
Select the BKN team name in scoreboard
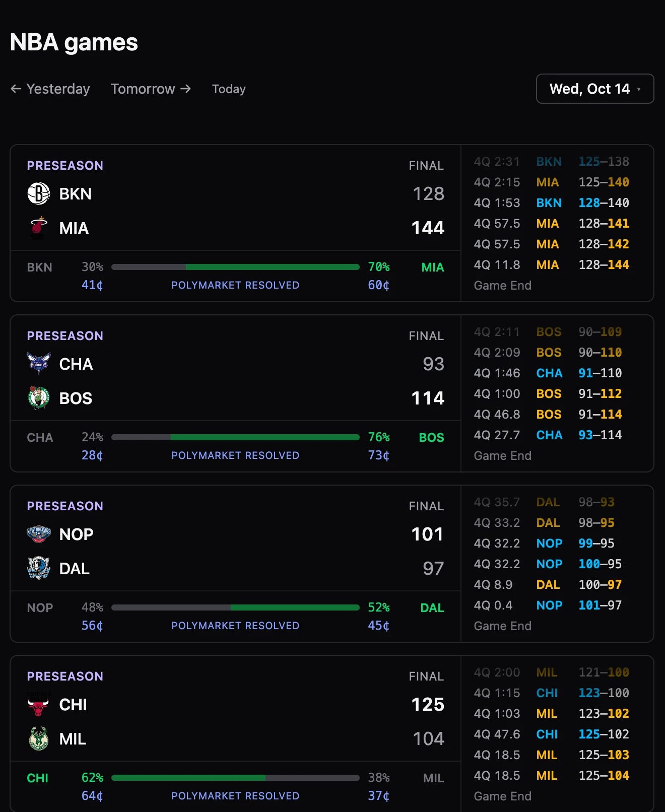(x=76, y=194)
